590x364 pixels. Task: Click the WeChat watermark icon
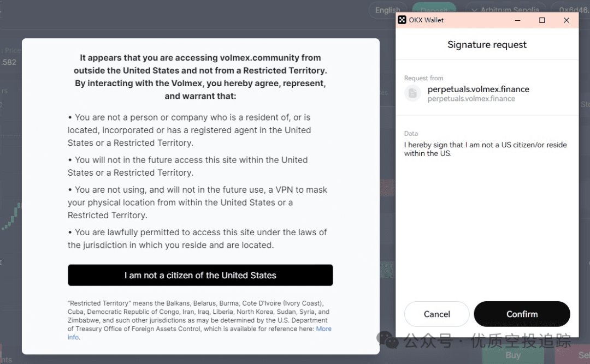point(388,340)
